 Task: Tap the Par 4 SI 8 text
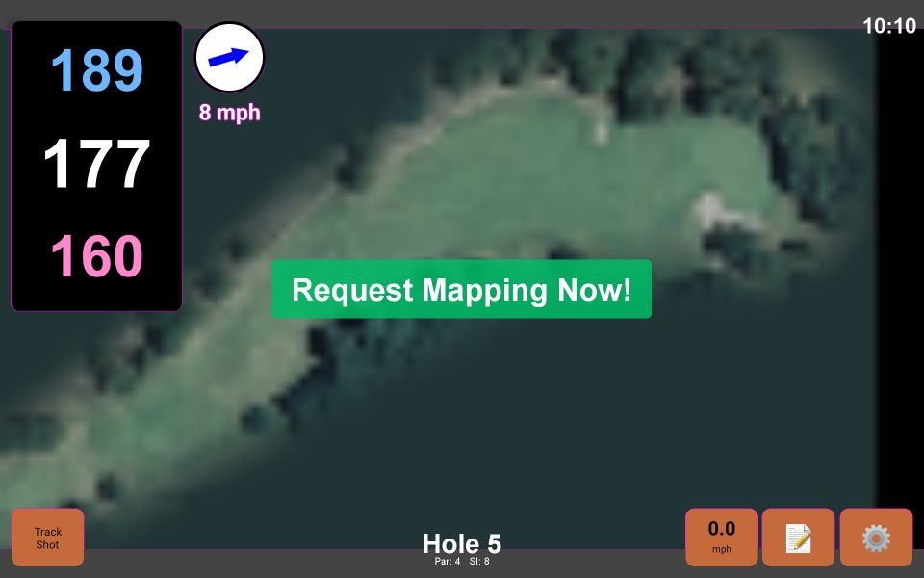click(x=461, y=562)
